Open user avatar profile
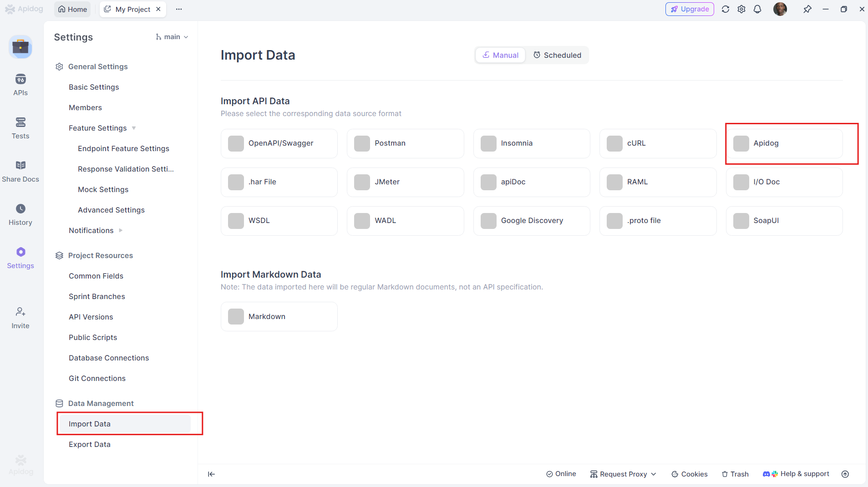Viewport: 868px width, 487px height. (x=780, y=9)
